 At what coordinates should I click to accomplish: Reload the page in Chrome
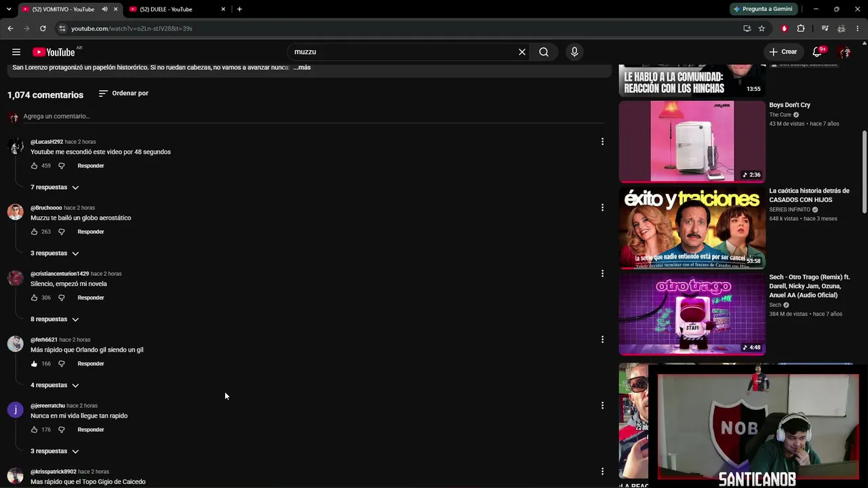(43, 28)
